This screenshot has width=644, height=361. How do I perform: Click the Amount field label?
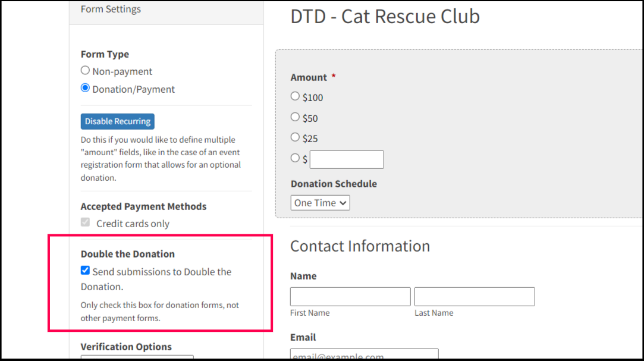coord(309,77)
